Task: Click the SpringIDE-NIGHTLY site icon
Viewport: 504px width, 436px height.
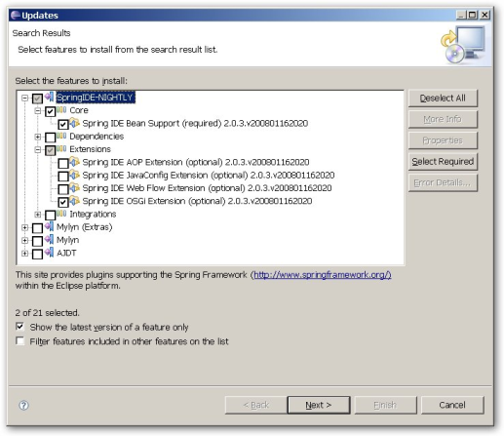Action: [x=49, y=97]
